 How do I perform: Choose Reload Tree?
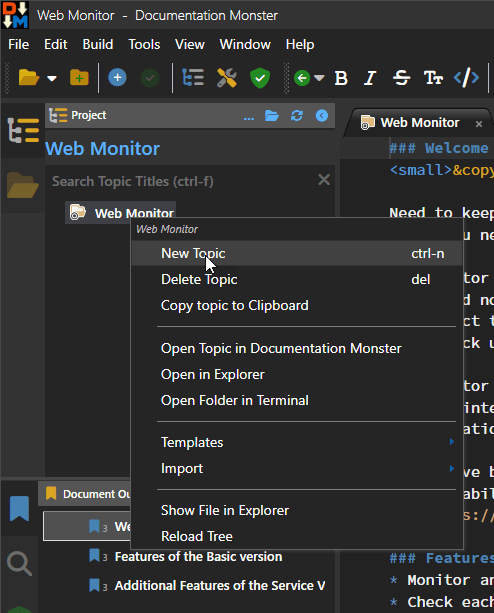[x=297, y=536]
